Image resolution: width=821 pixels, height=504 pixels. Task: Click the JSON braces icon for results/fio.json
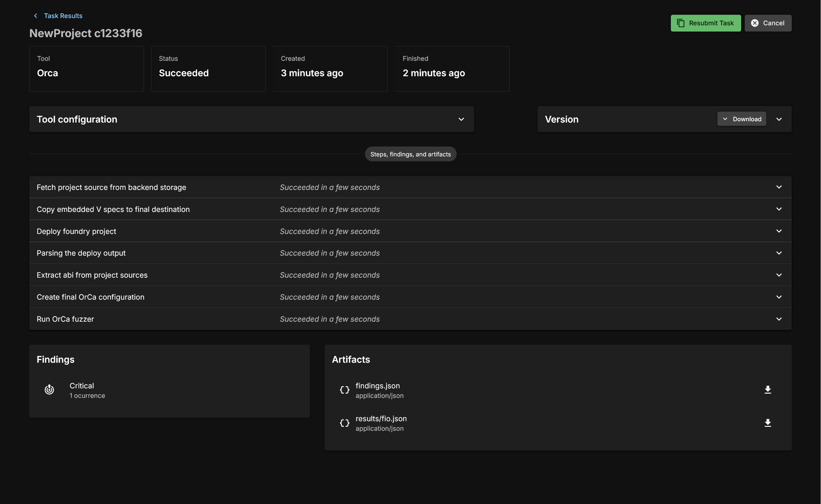pos(345,423)
